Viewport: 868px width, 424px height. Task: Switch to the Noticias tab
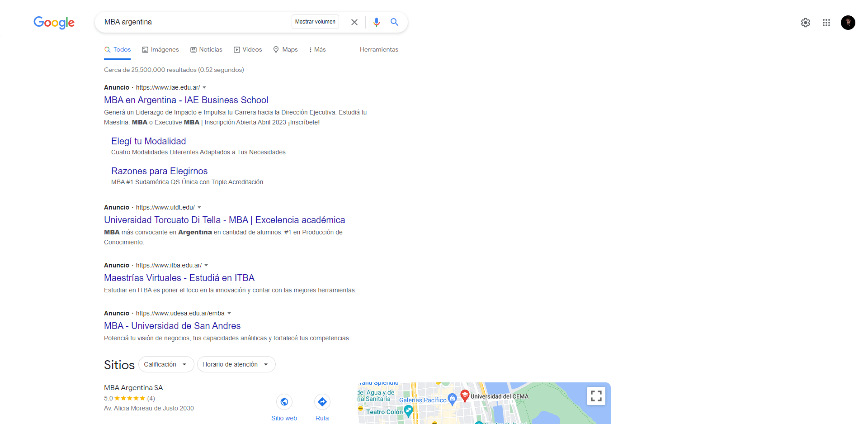(206, 50)
